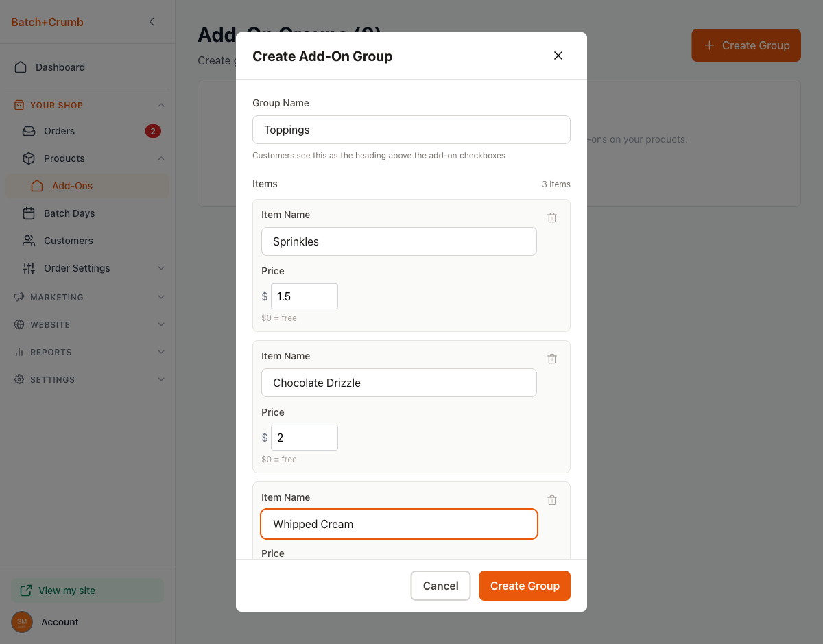Collapse the sidebar with the chevron arrow
The width and height of the screenshot is (823, 644).
tap(152, 22)
